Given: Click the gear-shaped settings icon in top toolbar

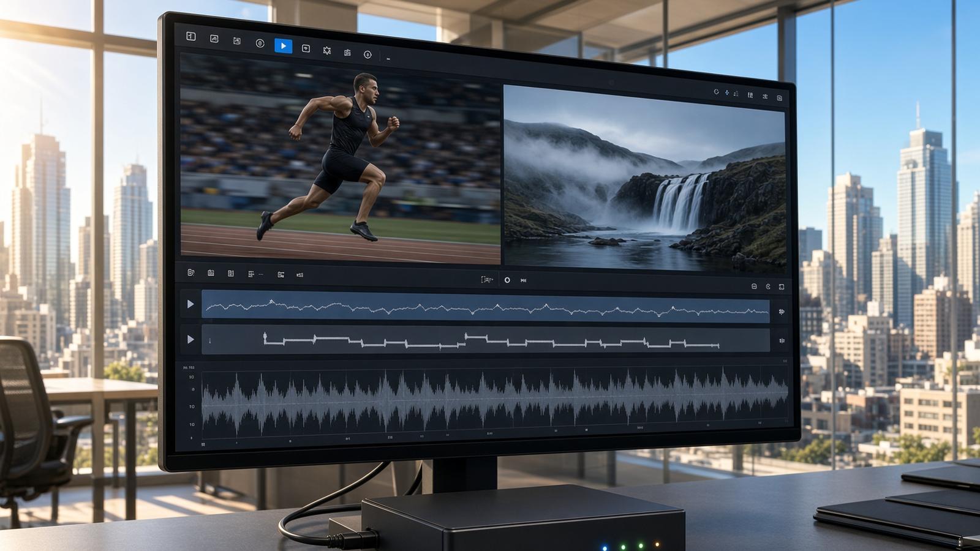Looking at the screenshot, I should 327,51.
